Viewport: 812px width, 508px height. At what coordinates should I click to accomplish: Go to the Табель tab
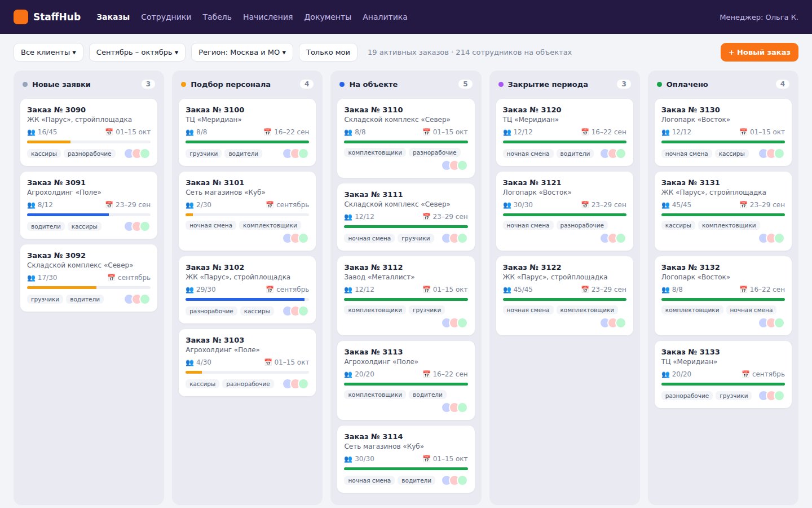pos(217,17)
